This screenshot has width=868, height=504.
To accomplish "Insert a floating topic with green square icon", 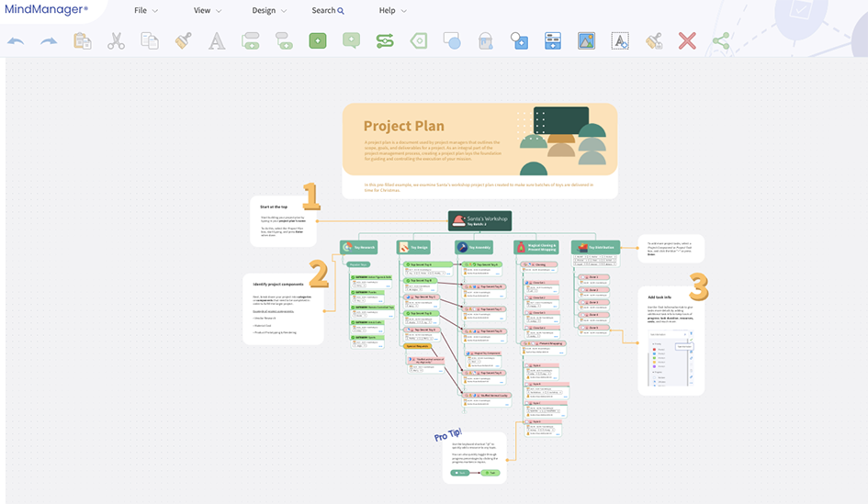I will point(318,41).
